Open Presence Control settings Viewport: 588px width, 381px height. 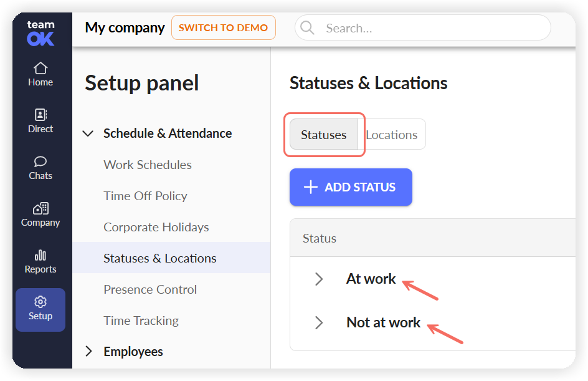click(x=150, y=289)
